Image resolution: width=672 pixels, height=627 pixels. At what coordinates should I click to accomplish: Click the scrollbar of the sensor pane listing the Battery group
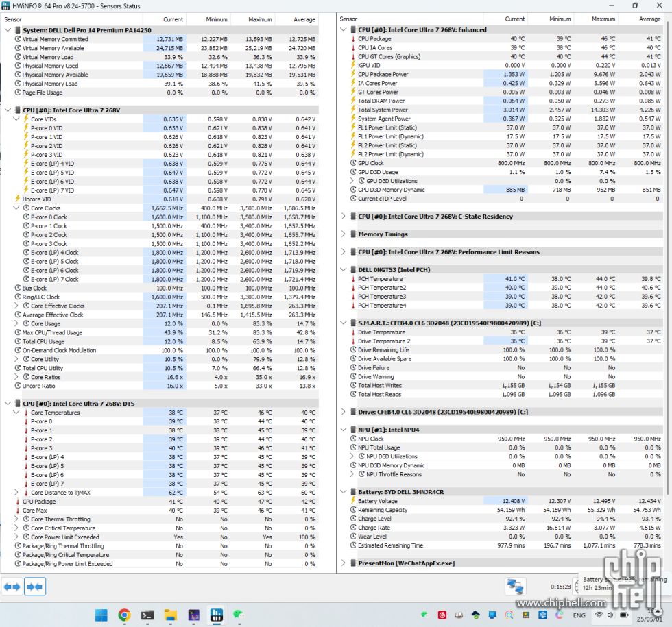coord(668,257)
